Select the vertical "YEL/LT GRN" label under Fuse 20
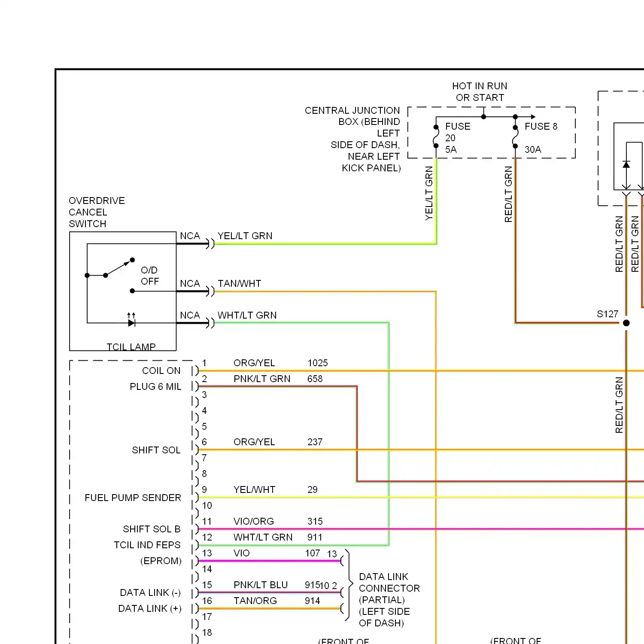 click(x=429, y=193)
